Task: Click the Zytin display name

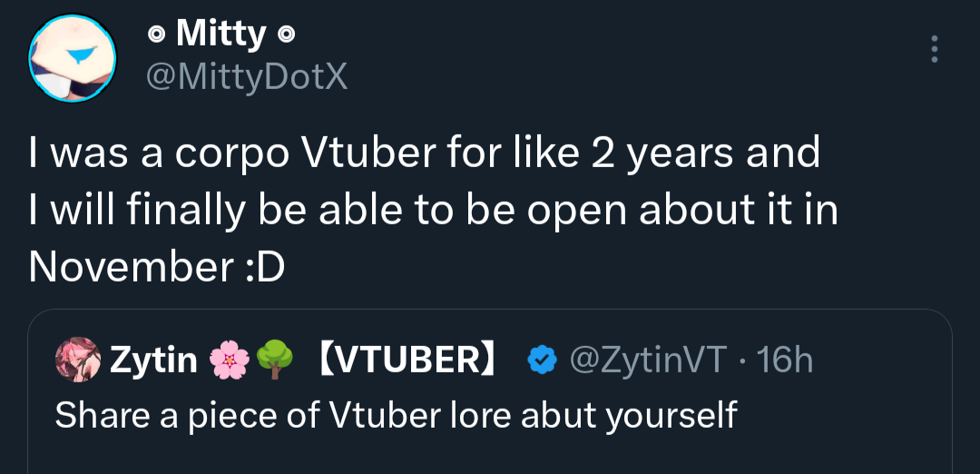Action: tap(153, 360)
